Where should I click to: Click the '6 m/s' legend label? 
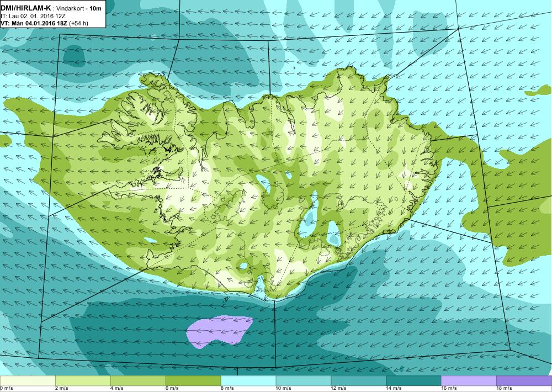pos(172,388)
